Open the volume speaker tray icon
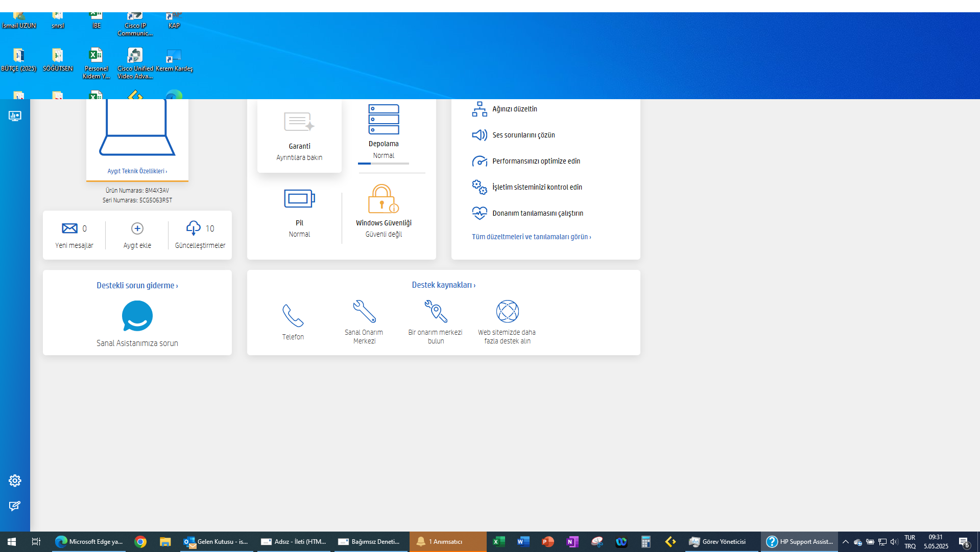Screen dimensions: 980x552 (894, 542)
